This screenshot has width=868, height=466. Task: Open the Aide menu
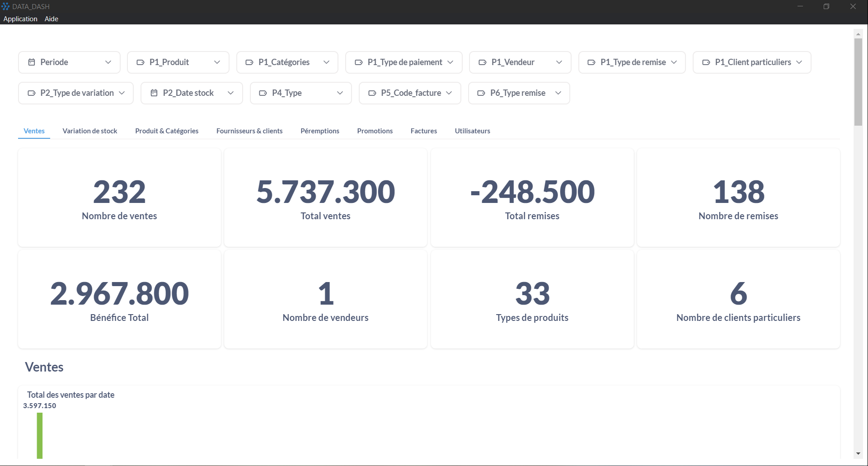point(52,19)
